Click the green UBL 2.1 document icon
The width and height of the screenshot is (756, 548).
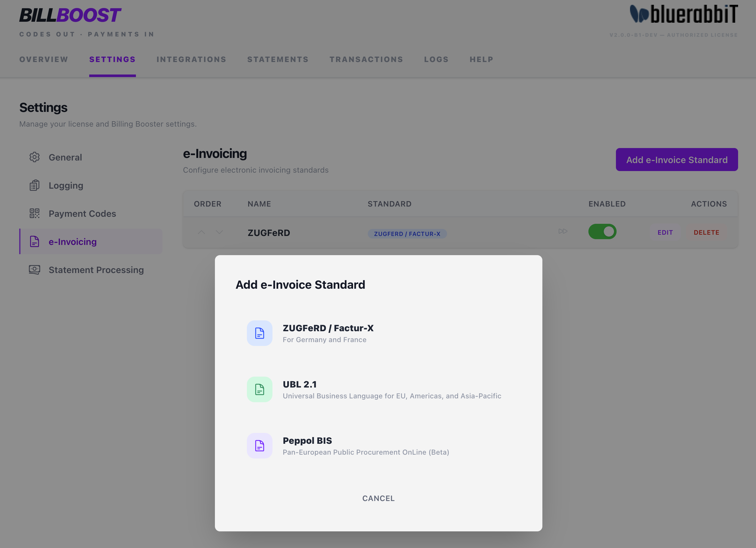tap(259, 389)
